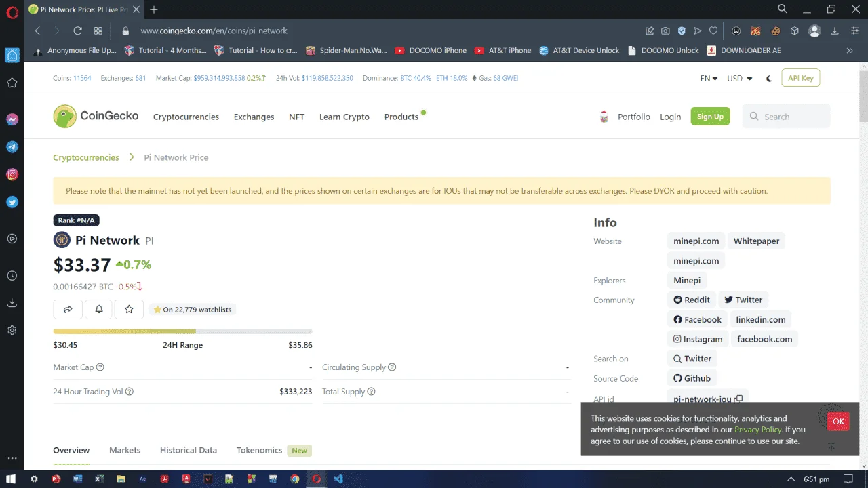Open the MetaMask fox extension
This screenshot has width=868, height=488.
tap(755, 30)
